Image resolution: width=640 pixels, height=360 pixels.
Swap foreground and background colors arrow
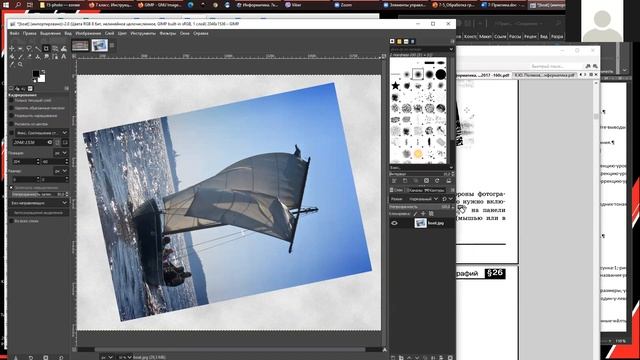[x=44, y=71]
